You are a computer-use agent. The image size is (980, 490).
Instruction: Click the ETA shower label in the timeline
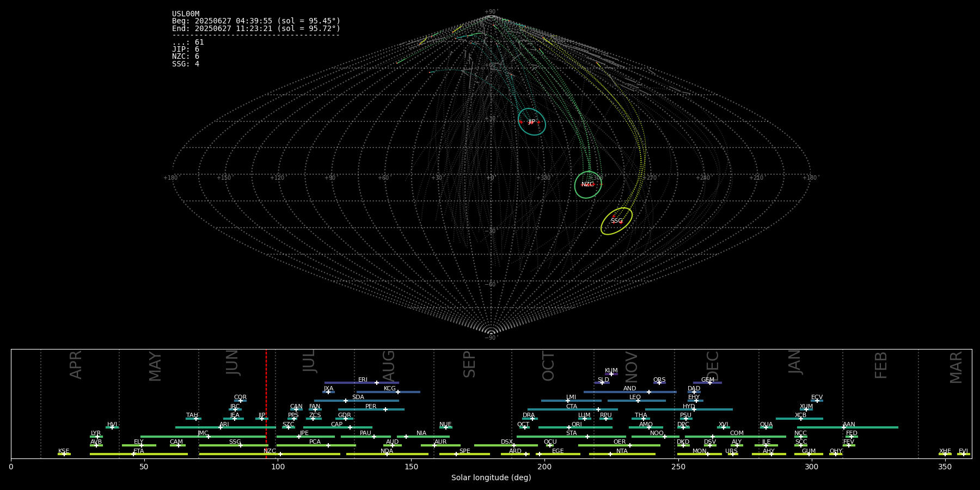[139, 451]
